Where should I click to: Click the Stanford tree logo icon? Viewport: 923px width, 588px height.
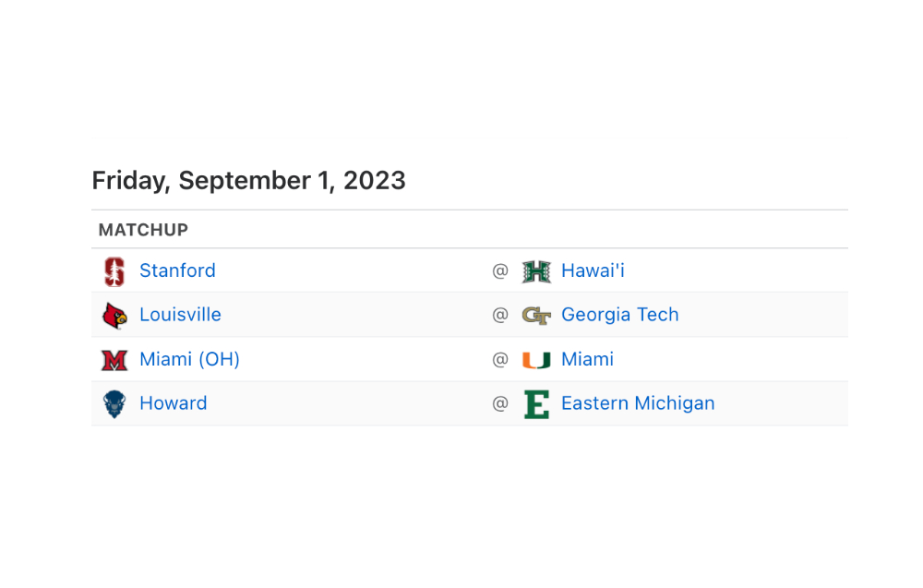114,271
